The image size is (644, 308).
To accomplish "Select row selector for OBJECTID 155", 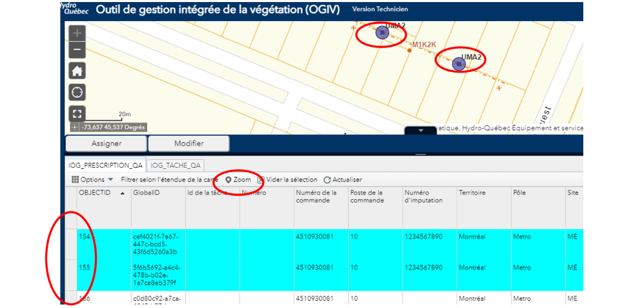I will click(71, 275).
